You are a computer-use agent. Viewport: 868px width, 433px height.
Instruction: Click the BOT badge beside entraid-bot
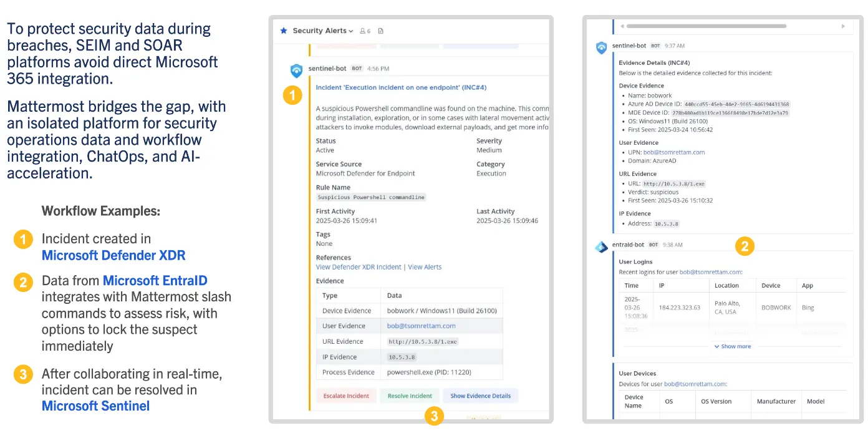point(653,245)
